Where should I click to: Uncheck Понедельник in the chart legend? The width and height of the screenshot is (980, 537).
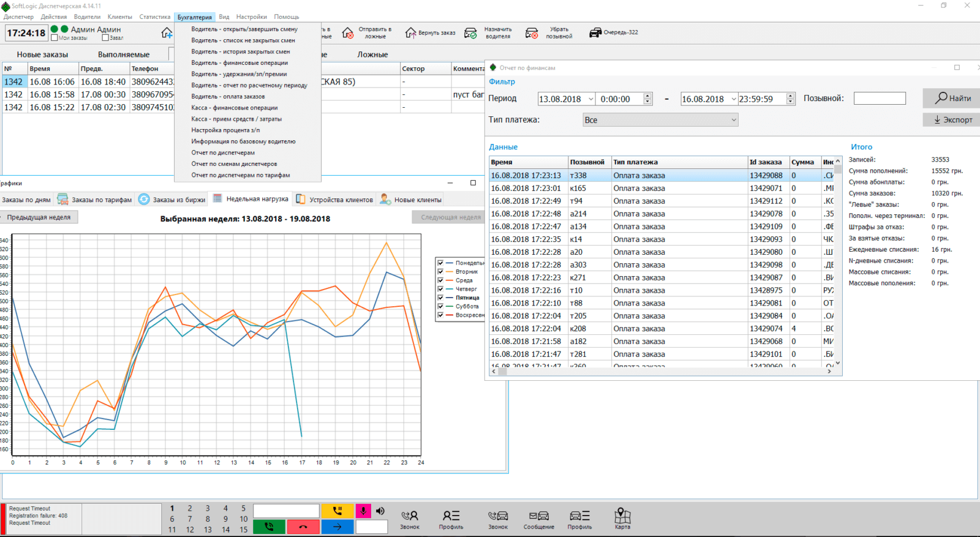(x=440, y=263)
